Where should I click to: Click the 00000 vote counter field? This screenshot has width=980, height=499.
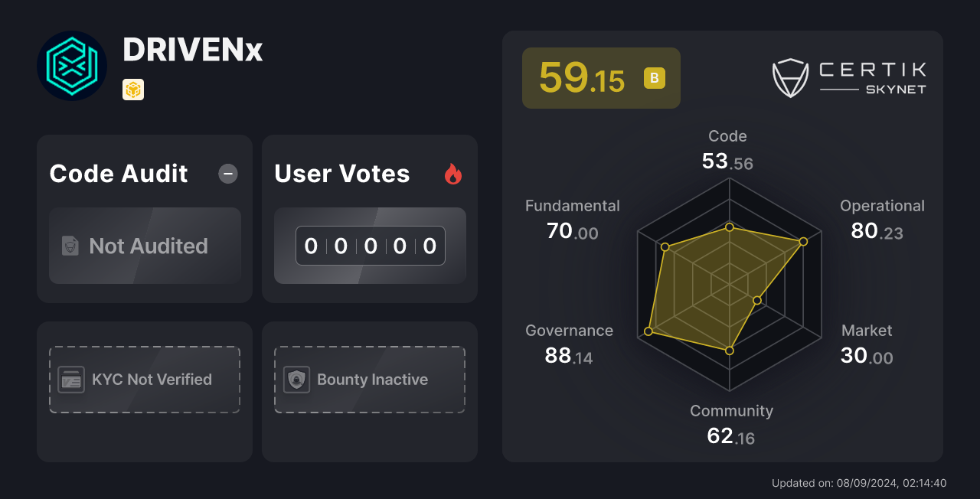pos(370,246)
